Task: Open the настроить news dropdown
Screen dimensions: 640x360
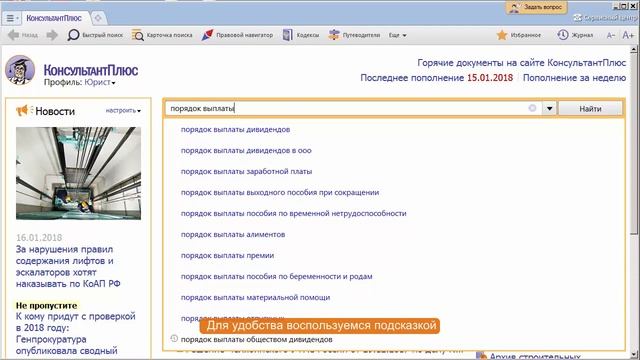Action: coord(123,110)
